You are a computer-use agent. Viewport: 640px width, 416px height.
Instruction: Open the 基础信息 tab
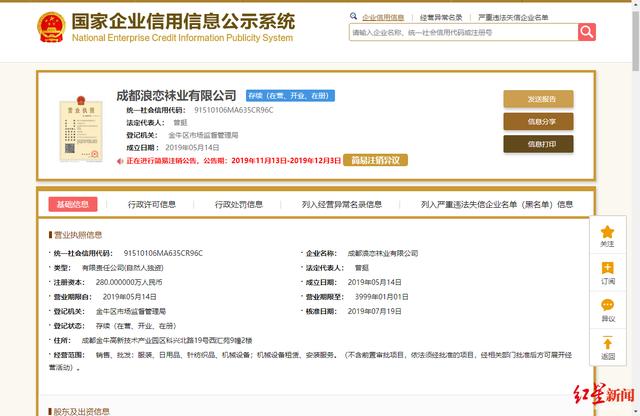(73, 204)
